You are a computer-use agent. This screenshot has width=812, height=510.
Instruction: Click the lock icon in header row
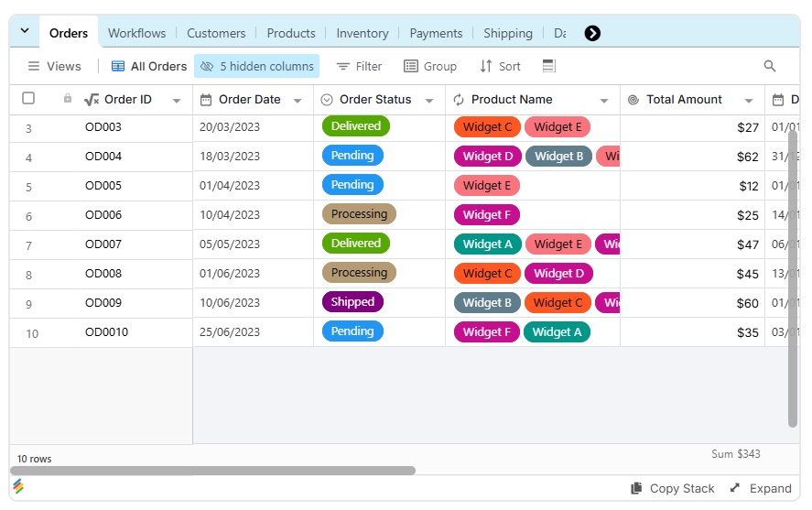pyautogui.click(x=68, y=98)
